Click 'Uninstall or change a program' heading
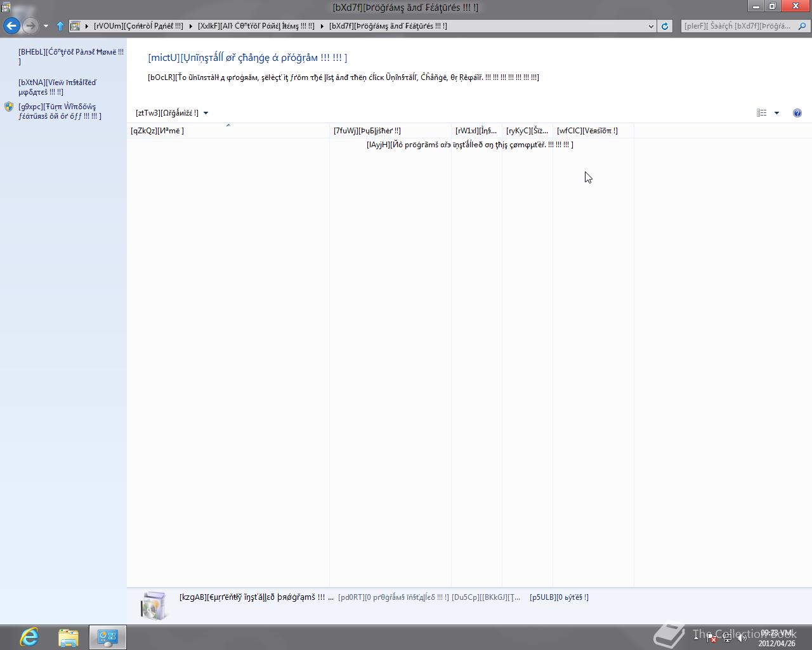This screenshot has width=812, height=650. point(247,58)
